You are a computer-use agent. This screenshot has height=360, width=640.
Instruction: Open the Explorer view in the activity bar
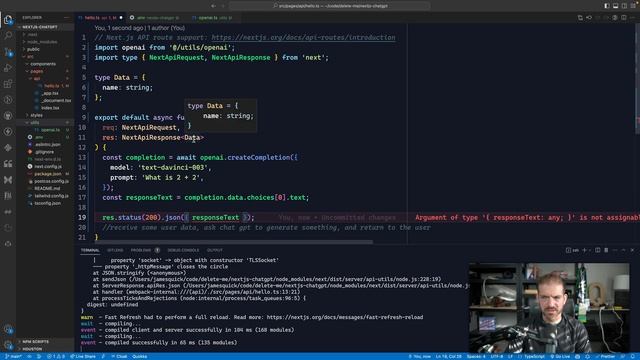[x=8, y=19]
